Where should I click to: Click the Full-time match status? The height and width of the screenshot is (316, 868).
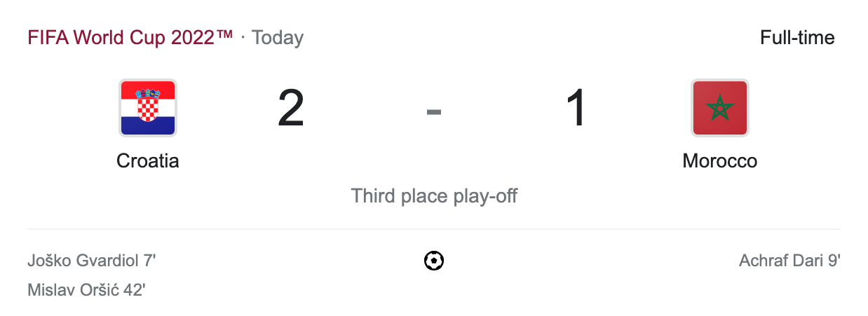797,37
